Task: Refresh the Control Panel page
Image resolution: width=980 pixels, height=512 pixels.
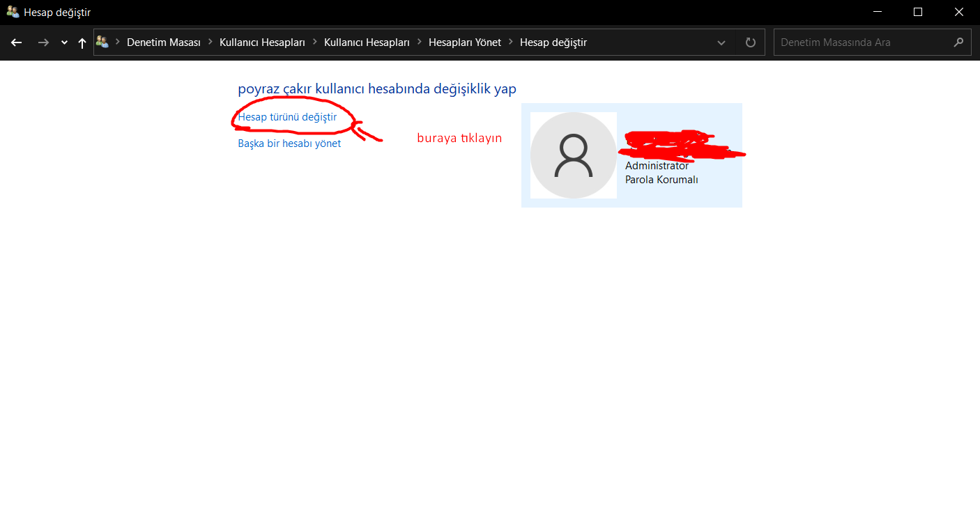Action: point(751,42)
